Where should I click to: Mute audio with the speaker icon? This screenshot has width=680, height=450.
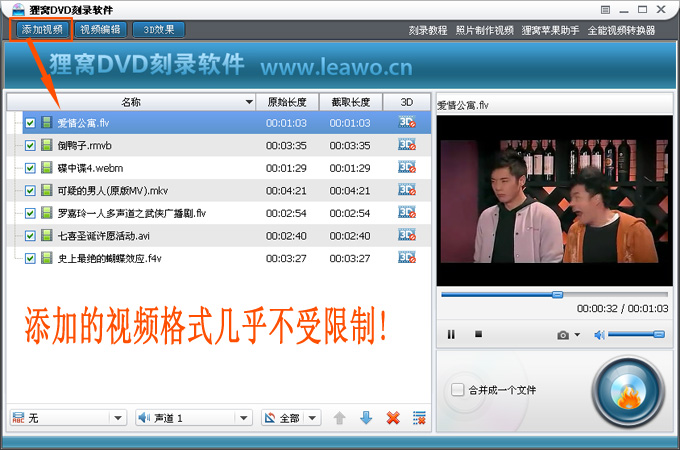tap(599, 334)
